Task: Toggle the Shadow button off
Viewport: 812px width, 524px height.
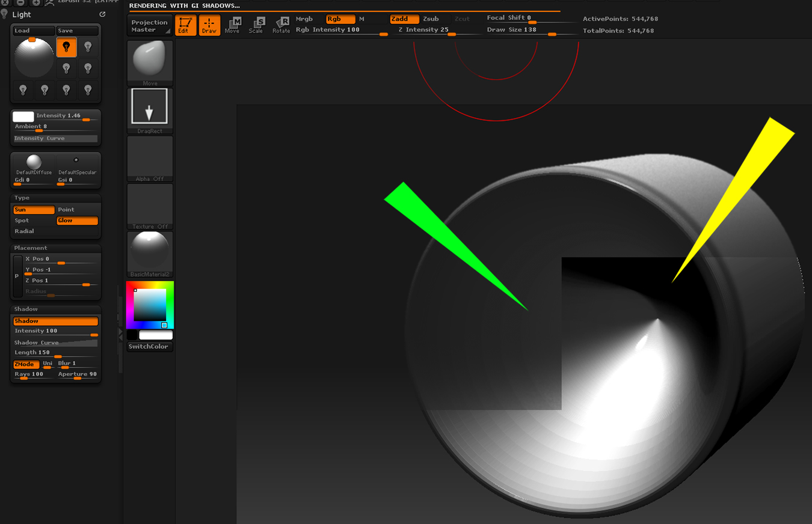Action: click(x=55, y=321)
